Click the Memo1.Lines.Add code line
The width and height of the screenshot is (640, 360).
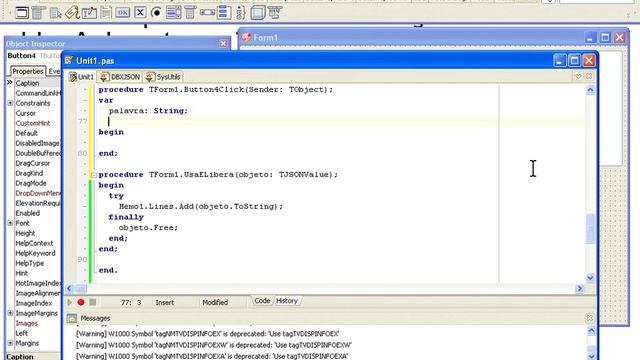click(201, 207)
